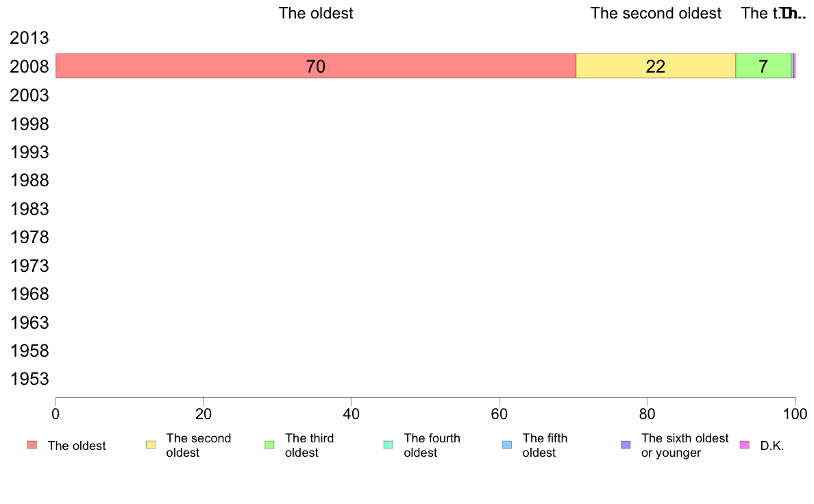Select the purple 'sixth oldest or younger' swatch
Screen dimensions: 814x504
coord(626,445)
